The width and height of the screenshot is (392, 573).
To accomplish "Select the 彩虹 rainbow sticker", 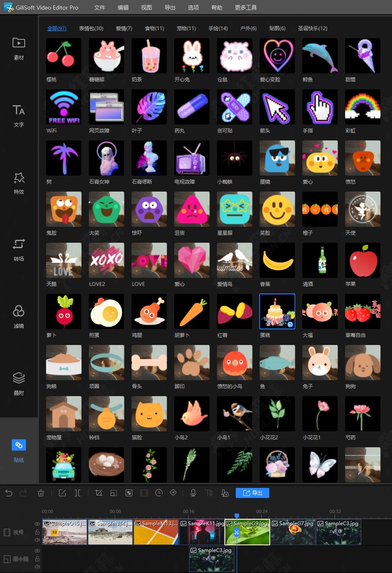I will (x=363, y=107).
